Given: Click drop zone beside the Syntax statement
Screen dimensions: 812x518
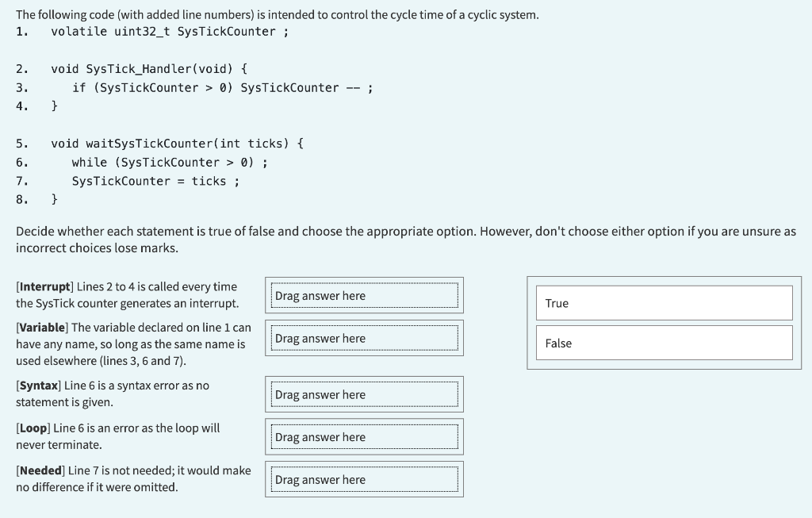Looking at the screenshot, I should click(x=364, y=394).
